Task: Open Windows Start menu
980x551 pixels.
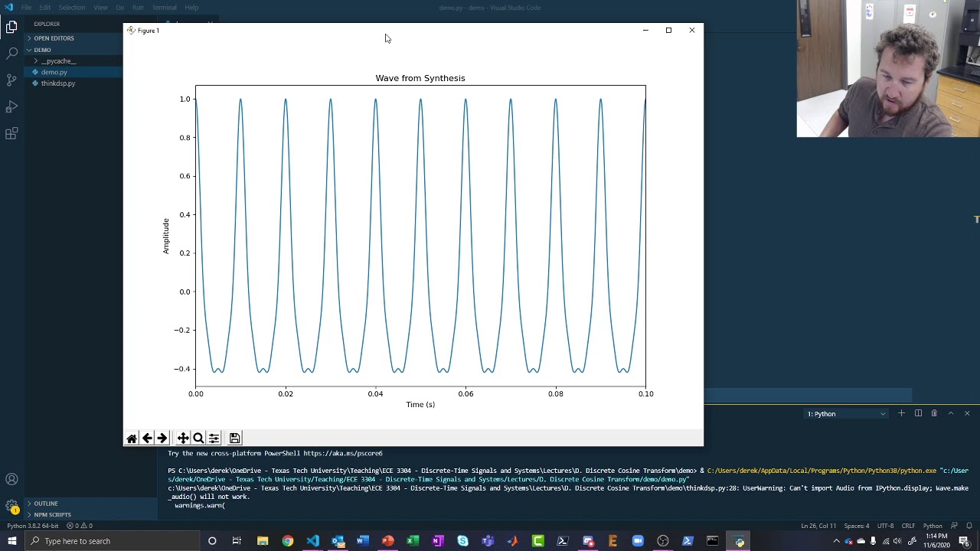Action: (12, 541)
